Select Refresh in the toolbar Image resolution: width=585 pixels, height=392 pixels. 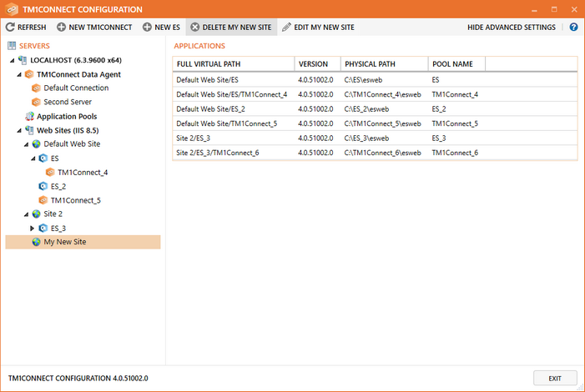pos(26,27)
